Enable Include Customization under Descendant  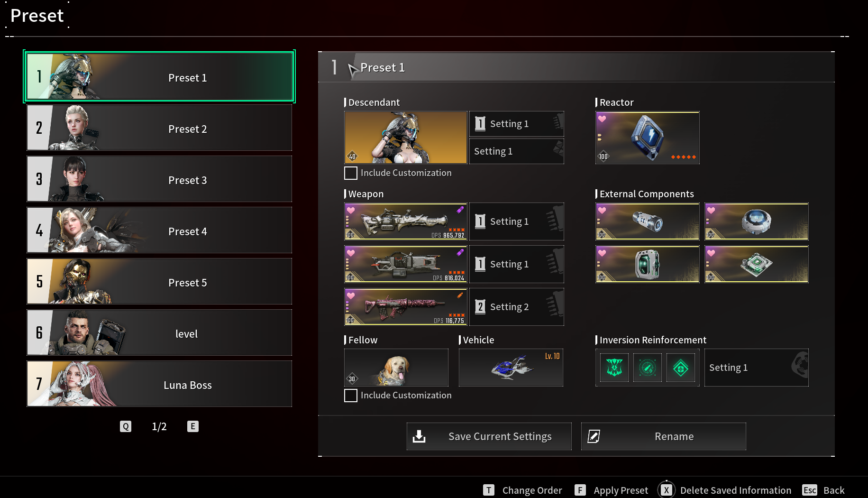[351, 173]
